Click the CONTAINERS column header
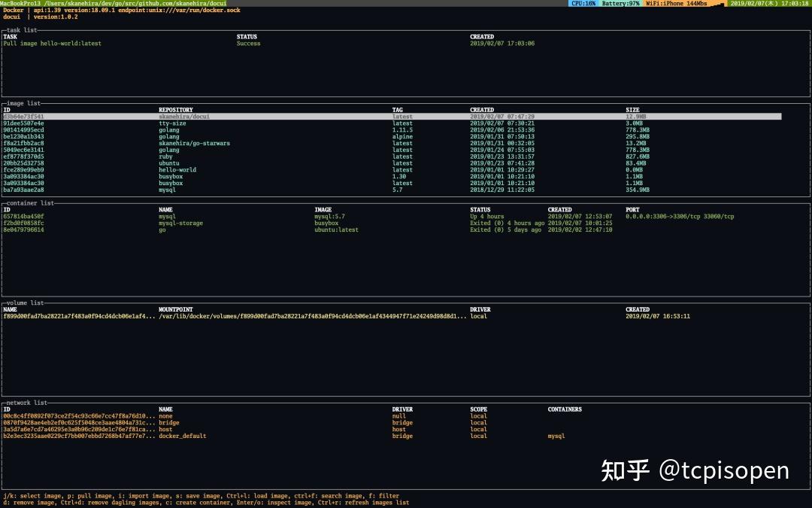812x508 pixels. 565,409
